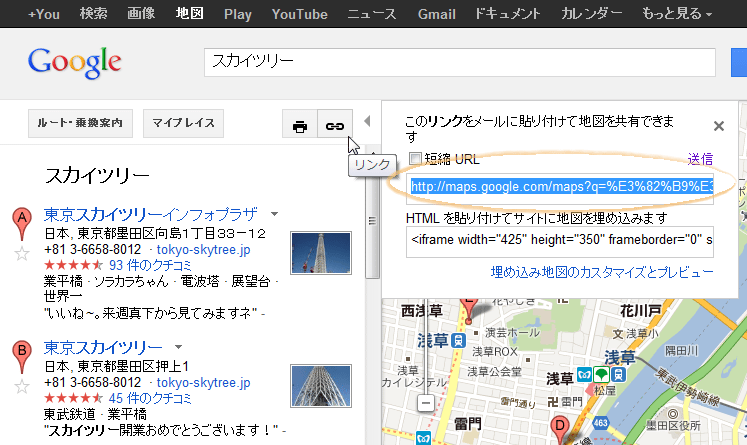The width and height of the screenshot is (747, 445).
Task: Click the 墨田区役所 landmark icon
Action: (673, 414)
